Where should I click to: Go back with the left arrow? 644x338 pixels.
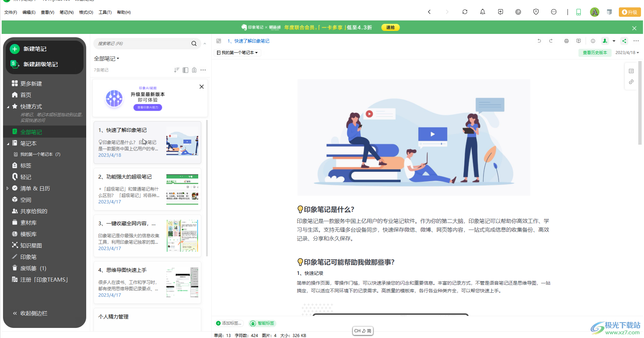click(429, 12)
